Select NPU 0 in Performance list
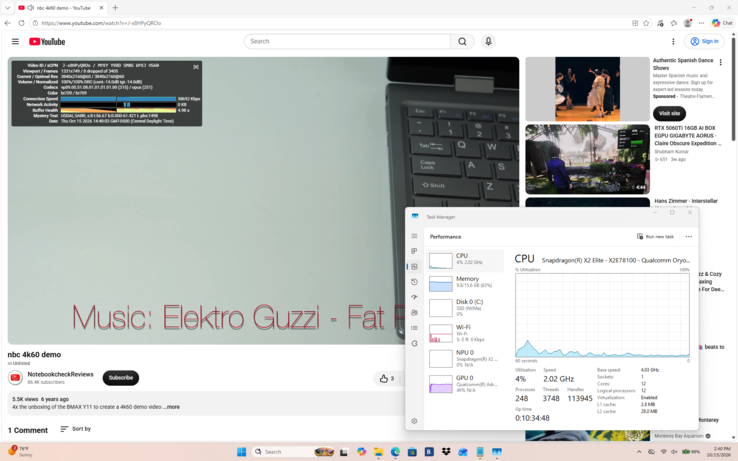Image resolution: width=738 pixels, height=461 pixels. (x=465, y=358)
